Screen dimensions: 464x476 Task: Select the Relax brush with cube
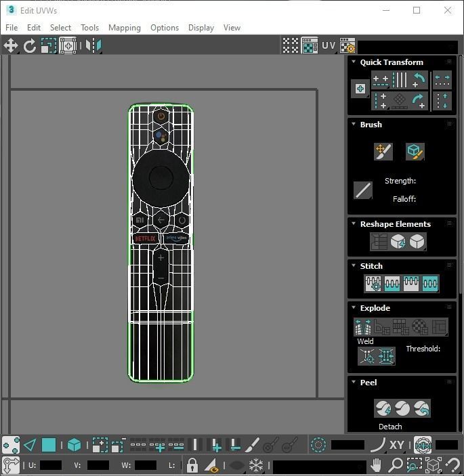coord(415,152)
